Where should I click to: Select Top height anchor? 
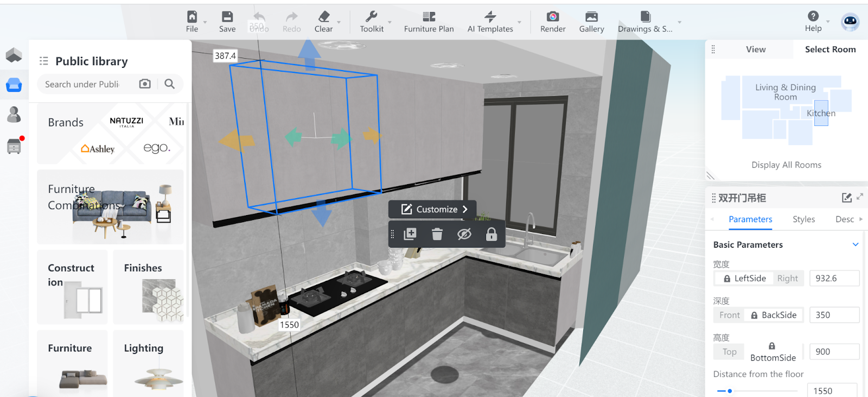(730, 352)
